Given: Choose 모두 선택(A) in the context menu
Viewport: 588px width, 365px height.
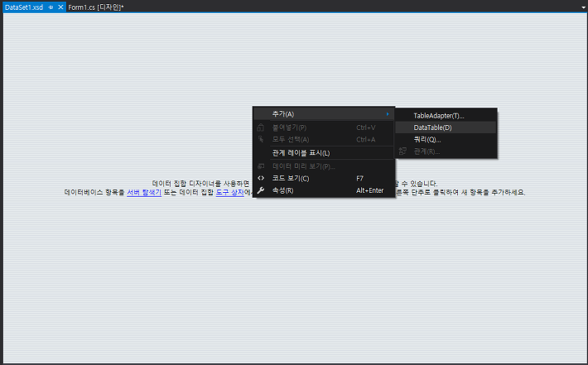Looking at the screenshot, I should 324,139.
